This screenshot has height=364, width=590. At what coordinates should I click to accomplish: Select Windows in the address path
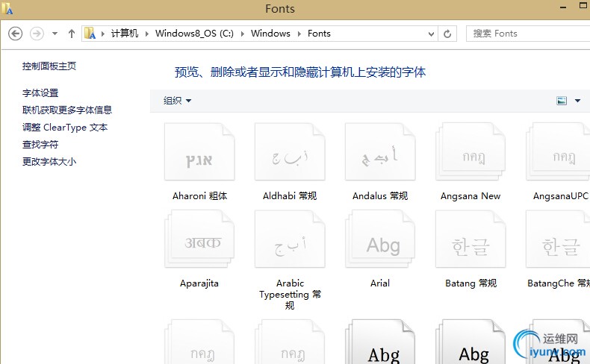click(270, 34)
